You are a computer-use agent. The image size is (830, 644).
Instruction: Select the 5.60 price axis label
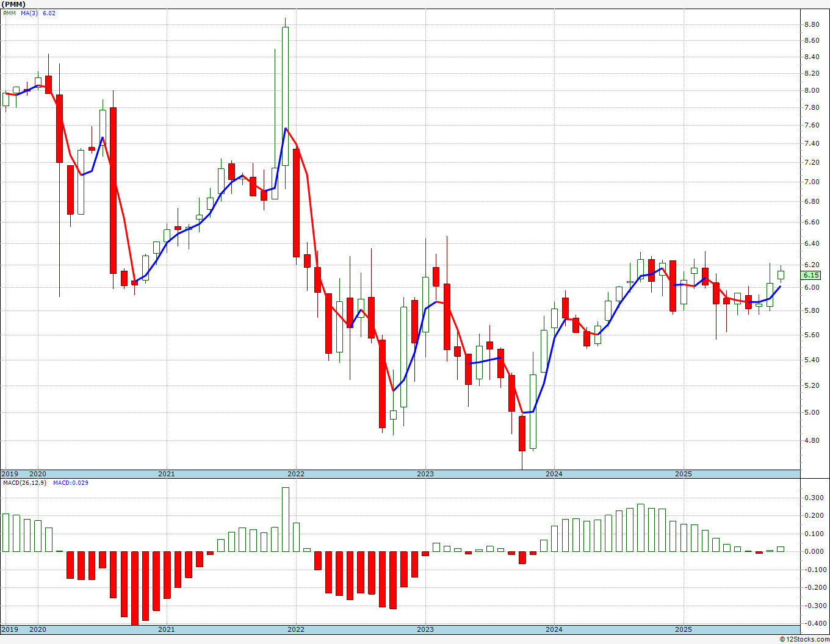point(812,335)
